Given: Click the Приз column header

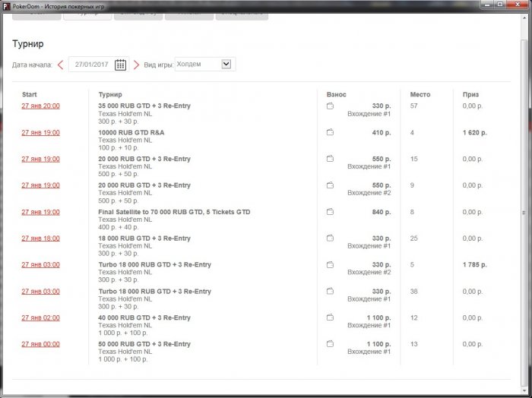Looking at the screenshot, I should tap(470, 95).
